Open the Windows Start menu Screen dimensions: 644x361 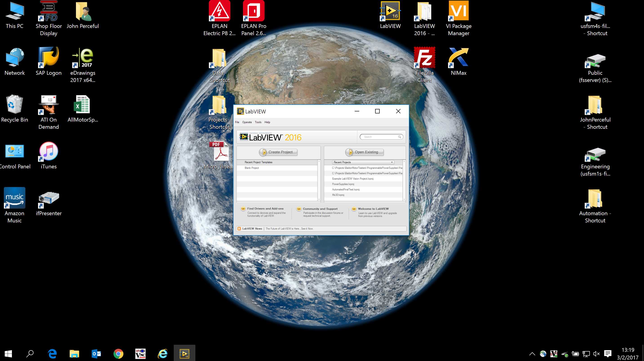(8, 354)
